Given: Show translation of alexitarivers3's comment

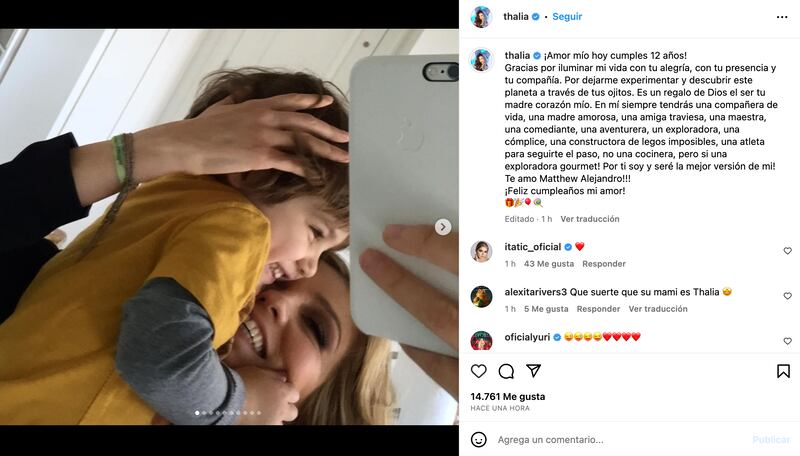Looking at the screenshot, I should pos(658,309).
